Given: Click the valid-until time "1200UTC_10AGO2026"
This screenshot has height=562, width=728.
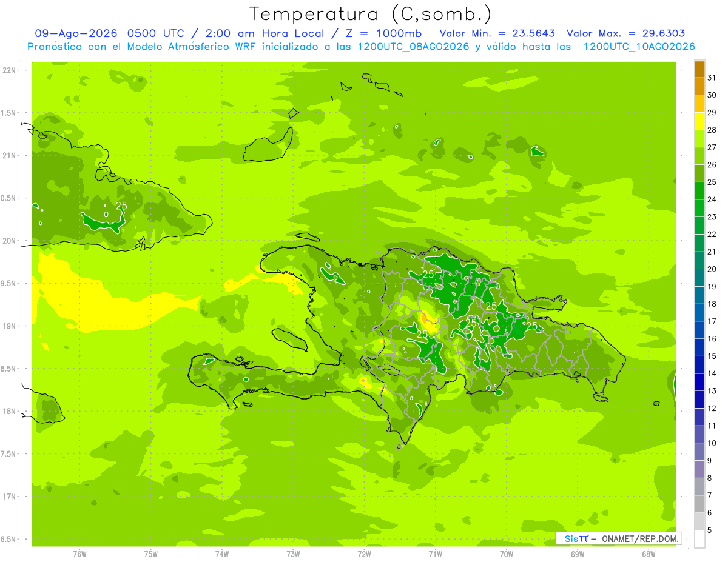Looking at the screenshot, I should coord(639,47).
